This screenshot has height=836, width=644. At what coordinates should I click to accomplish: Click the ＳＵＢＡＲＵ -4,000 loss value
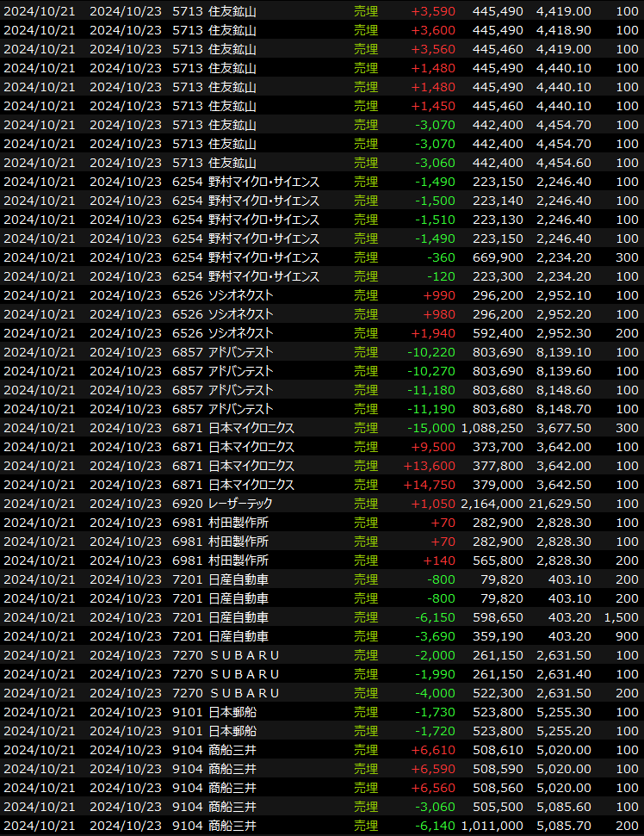(x=435, y=693)
